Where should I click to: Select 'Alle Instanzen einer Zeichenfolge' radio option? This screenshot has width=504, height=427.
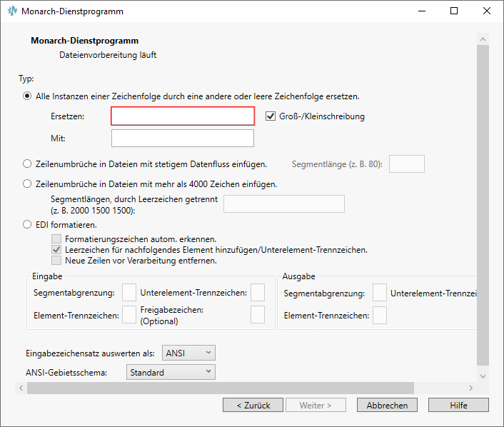(27, 96)
